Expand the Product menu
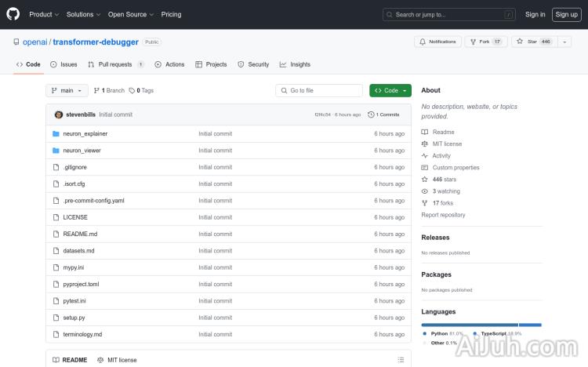The image size is (588, 367). tap(44, 14)
